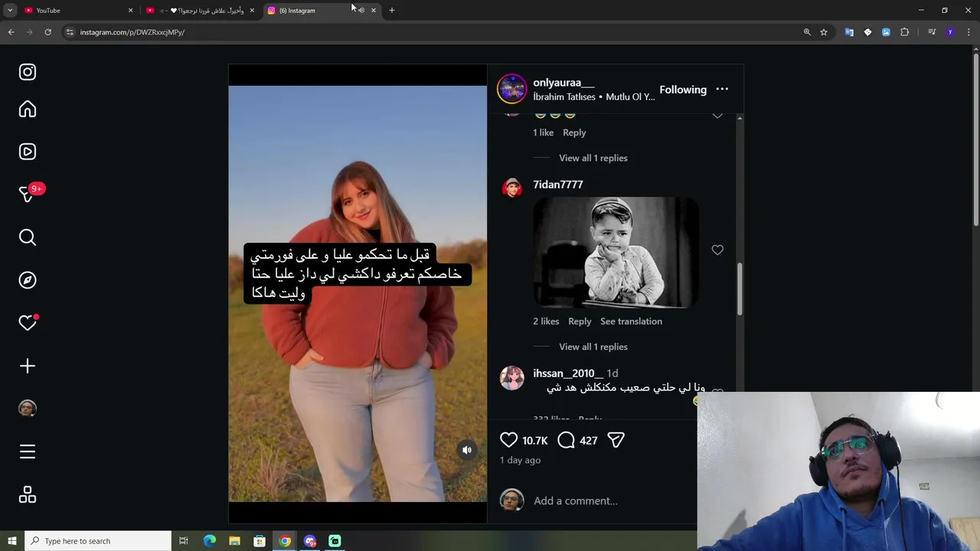The height and width of the screenshot is (551, 980).
Task: Open Chrome profile Y avatar
Action: (x=950, y=32)
